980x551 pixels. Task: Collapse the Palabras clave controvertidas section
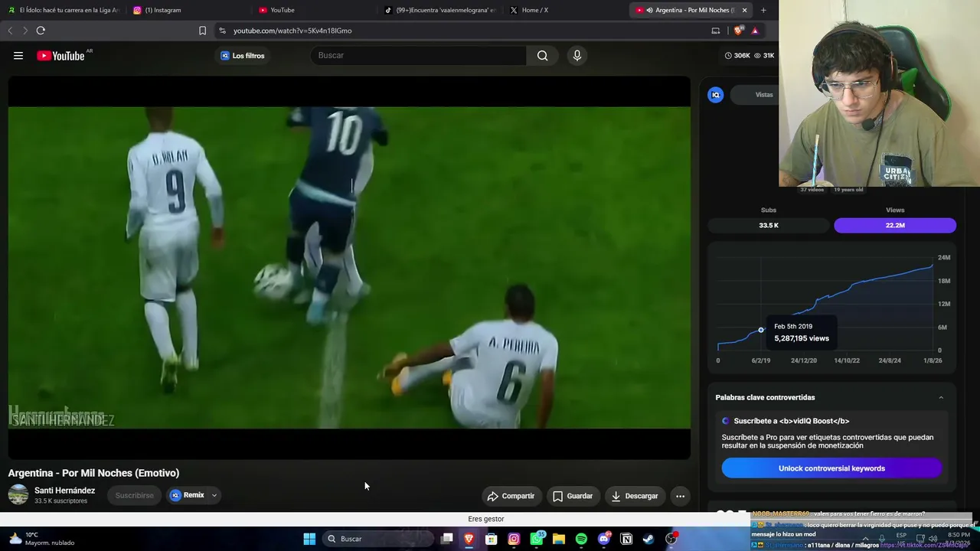(x=941, y=397)
